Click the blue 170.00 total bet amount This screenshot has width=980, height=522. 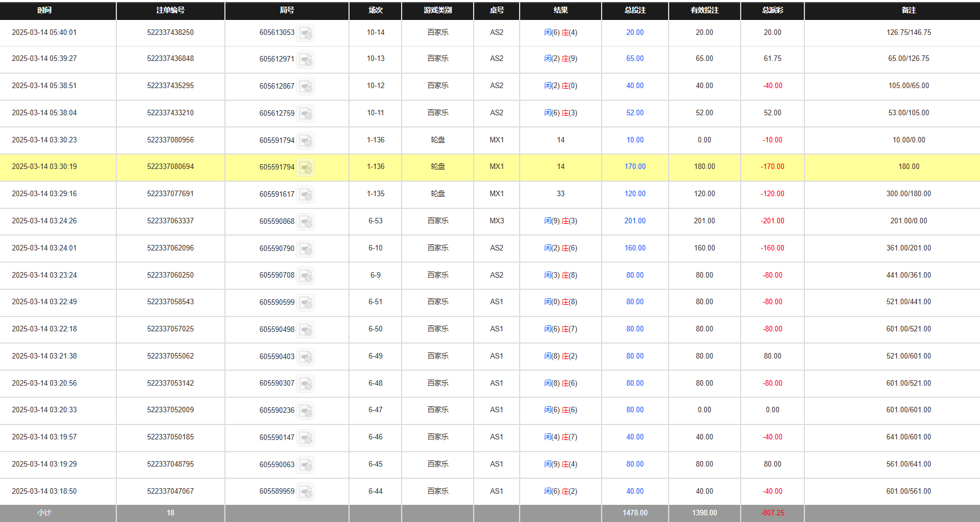point(635,167)
